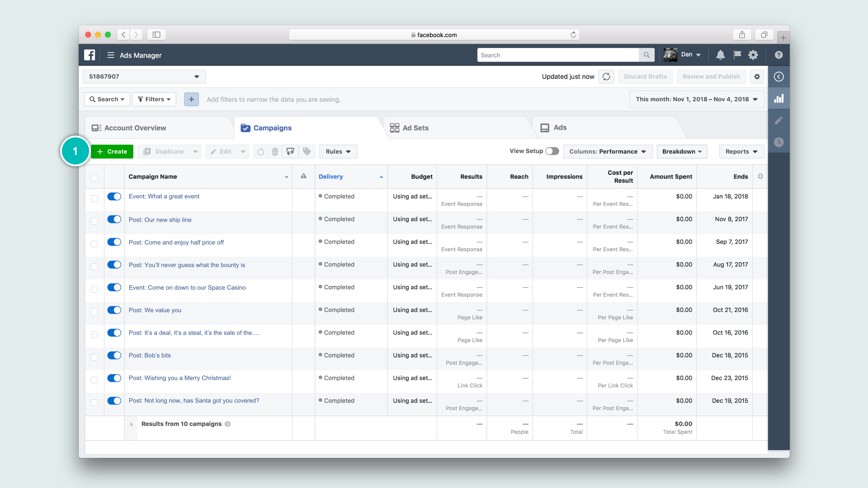Click the green Create button
Image resolution: width=868 pixels, height=488 pixels.
pos(112,152)
